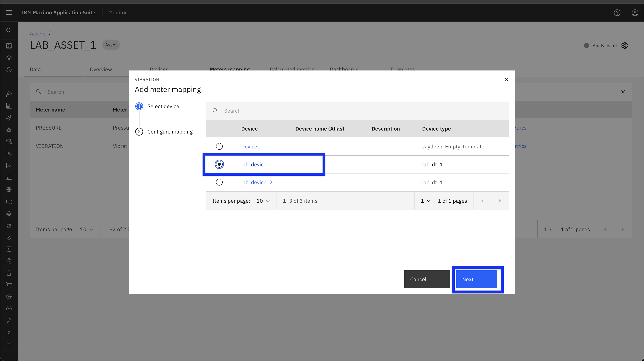Image resolution: width=644 pixels, height=361 pixels.
Task: Click the PRESSURE meter name cell
Action: tap(48, 128)
